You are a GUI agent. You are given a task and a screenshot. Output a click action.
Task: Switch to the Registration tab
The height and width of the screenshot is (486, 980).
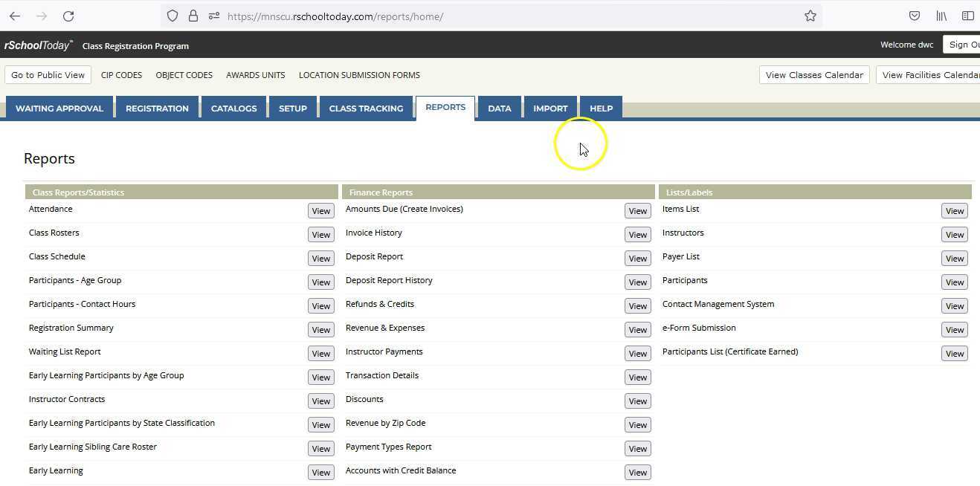157,108
